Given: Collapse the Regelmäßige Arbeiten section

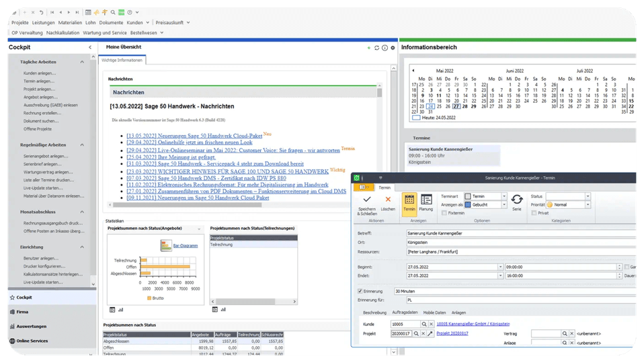Looking at the screenshot, I should click(x=82, y=145).
